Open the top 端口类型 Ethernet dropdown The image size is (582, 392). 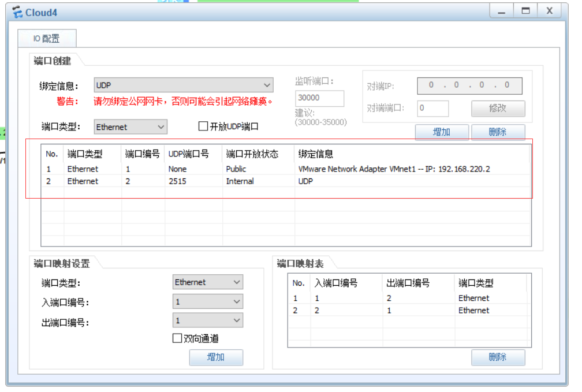coord(130,127)
